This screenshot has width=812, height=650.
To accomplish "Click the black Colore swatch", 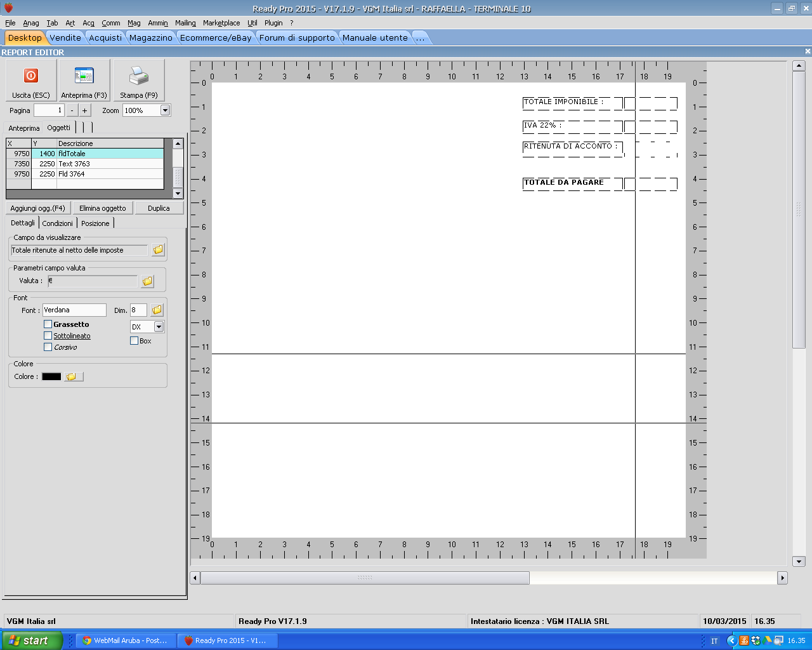I will pyautogui.click(x=51, y=376).
